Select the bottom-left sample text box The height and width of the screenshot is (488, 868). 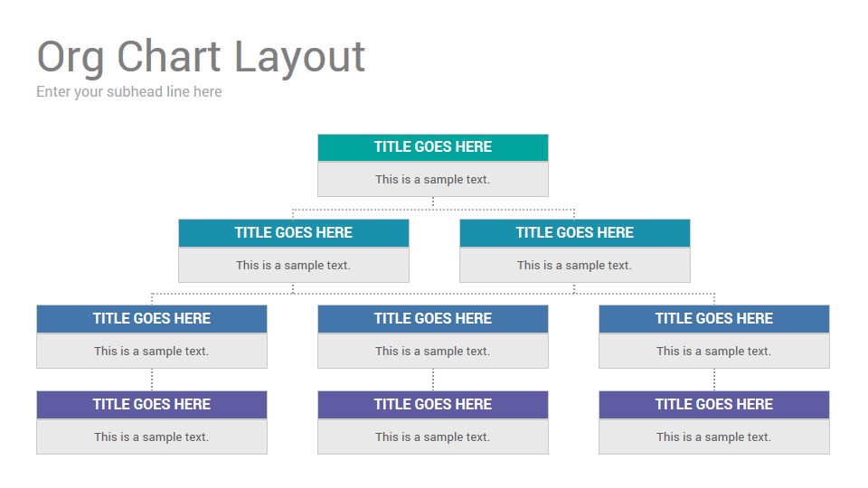tap(152, 436)
